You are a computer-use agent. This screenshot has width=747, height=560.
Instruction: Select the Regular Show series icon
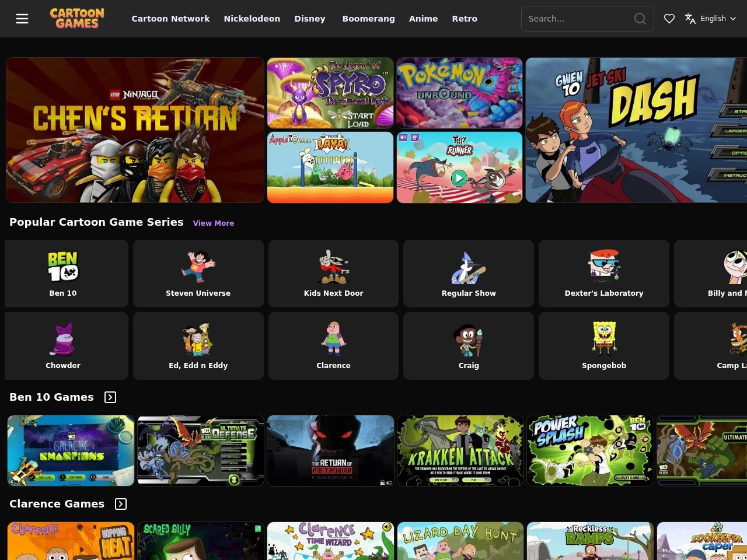coord(469,266)
